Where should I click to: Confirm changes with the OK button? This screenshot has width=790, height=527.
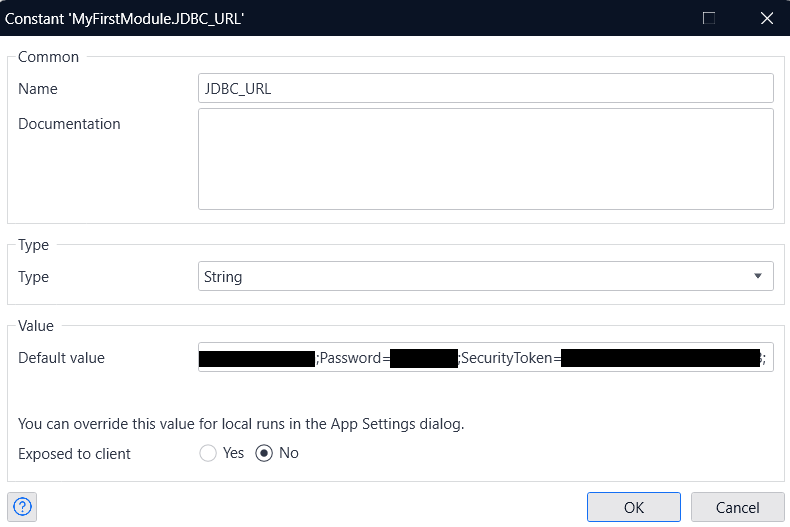point(633,507)
